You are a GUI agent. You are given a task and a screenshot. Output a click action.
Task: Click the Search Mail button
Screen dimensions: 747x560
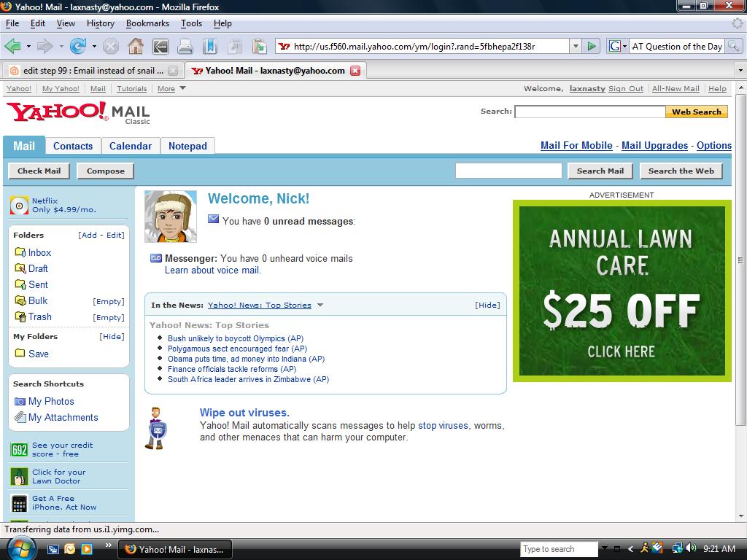(600, 171)
